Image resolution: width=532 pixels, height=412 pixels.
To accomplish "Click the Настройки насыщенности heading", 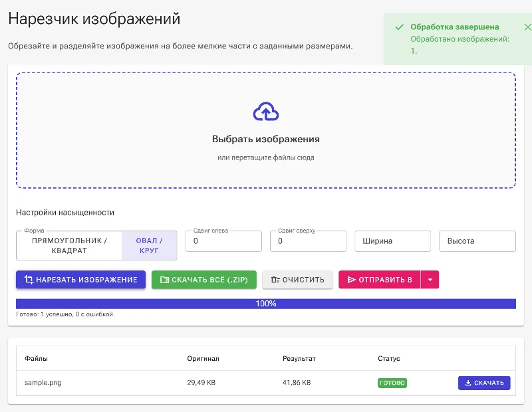I will pyautogui.click(x=65, y=213).
